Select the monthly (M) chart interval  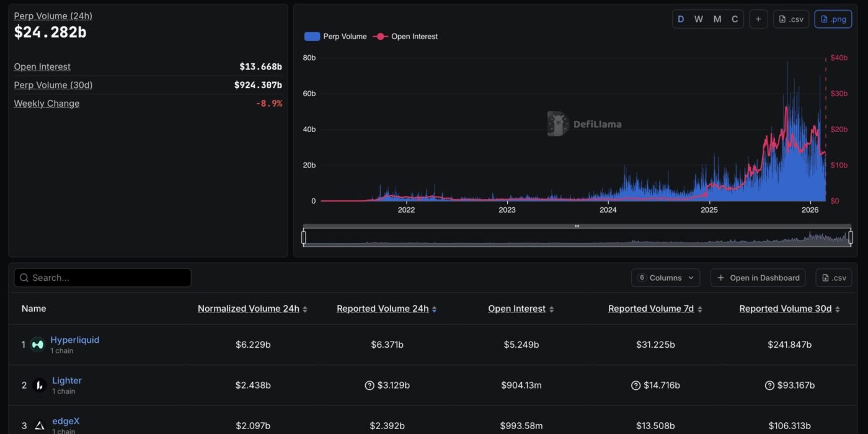tap(717, 19)
